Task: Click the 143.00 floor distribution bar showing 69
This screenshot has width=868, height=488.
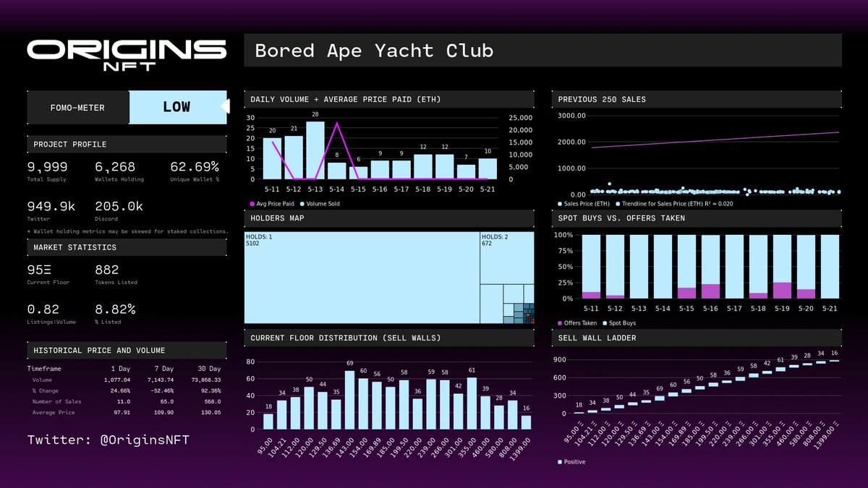Action: pos(350,400)
